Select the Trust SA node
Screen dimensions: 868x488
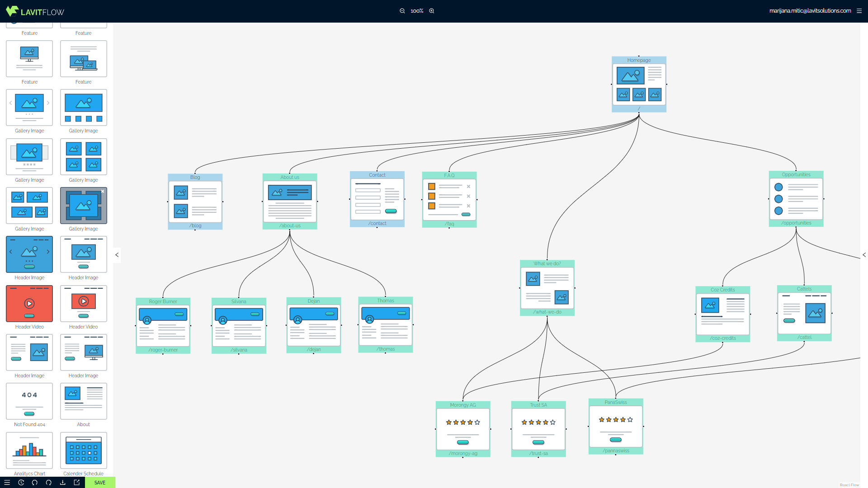538,429
